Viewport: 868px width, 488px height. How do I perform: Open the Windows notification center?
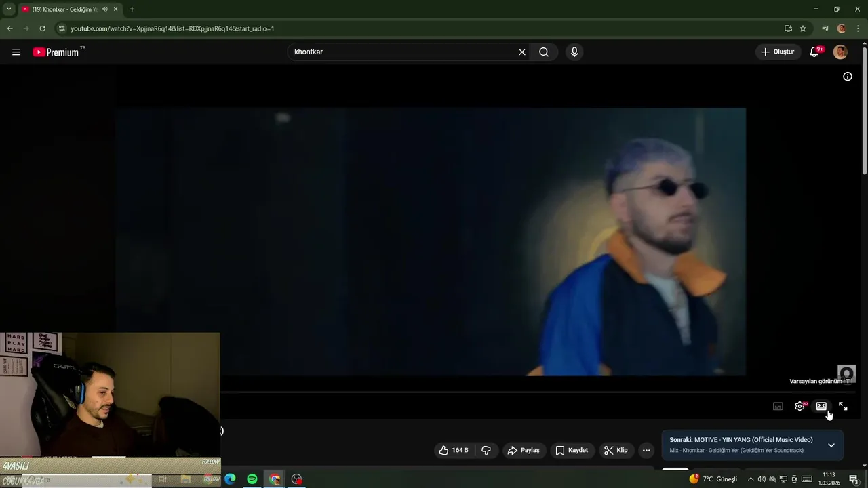(854, 479)
